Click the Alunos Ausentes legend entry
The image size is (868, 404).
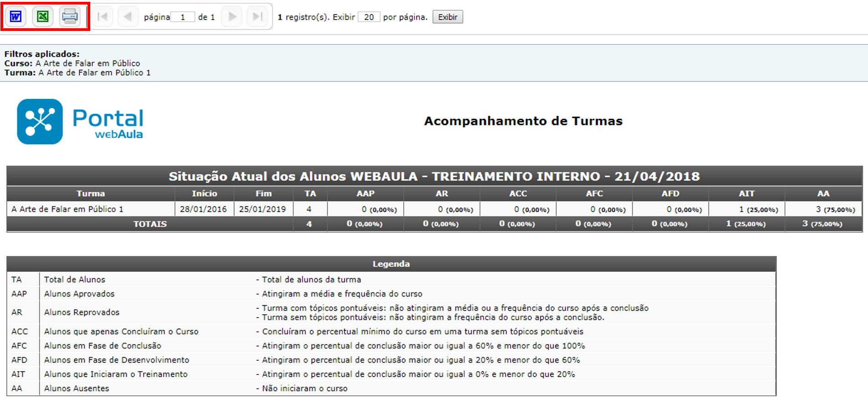[77, 389]
